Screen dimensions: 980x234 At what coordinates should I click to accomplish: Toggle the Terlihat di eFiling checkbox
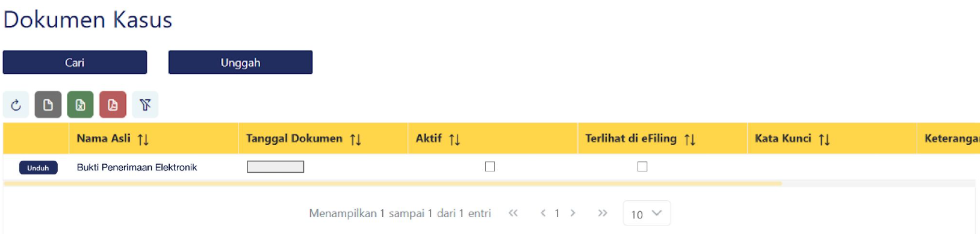click(x=642, y=167)
